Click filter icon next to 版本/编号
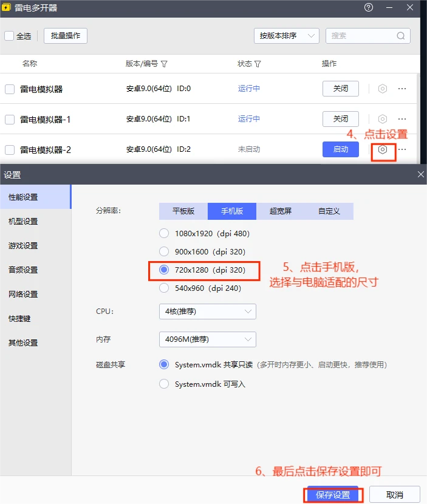 [x=165, y=64]
